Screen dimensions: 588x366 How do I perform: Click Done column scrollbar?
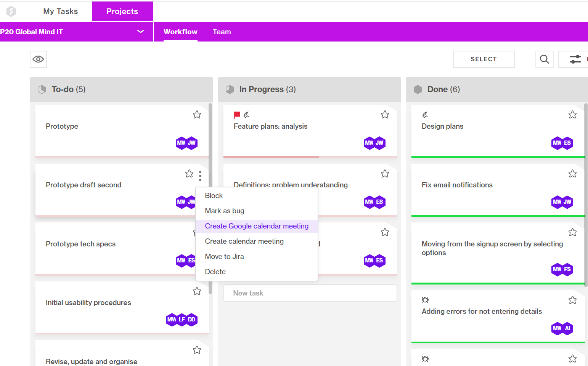tap(586, 194)
